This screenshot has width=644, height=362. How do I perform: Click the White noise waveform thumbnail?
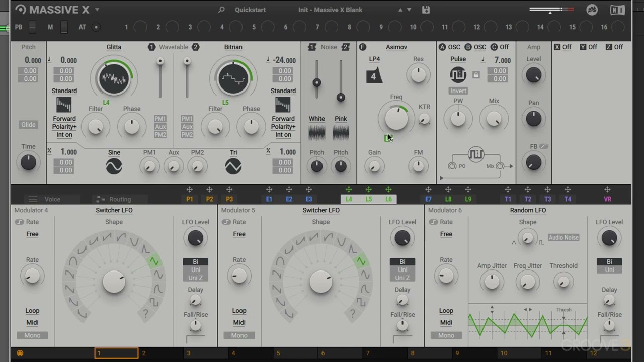[x=317, y=133]
